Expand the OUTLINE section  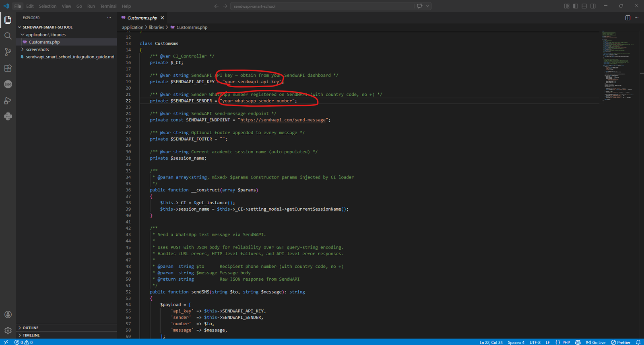pos(66,328)
